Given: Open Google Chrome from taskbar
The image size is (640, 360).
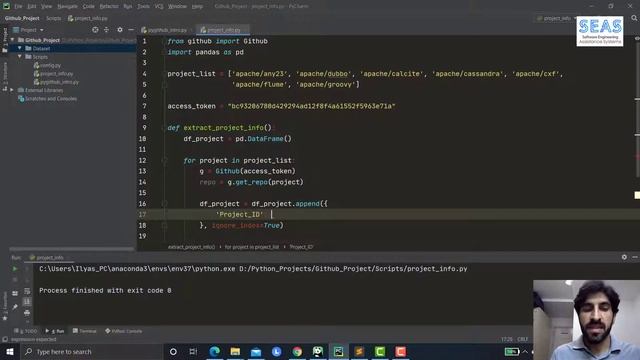Looking at the screenshot, I should (x=297, y=352).
